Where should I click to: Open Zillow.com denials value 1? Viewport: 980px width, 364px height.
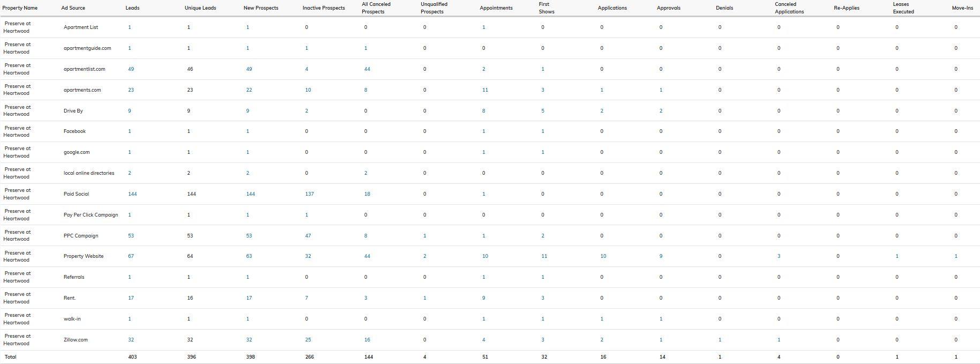click(x=720, y=340)
